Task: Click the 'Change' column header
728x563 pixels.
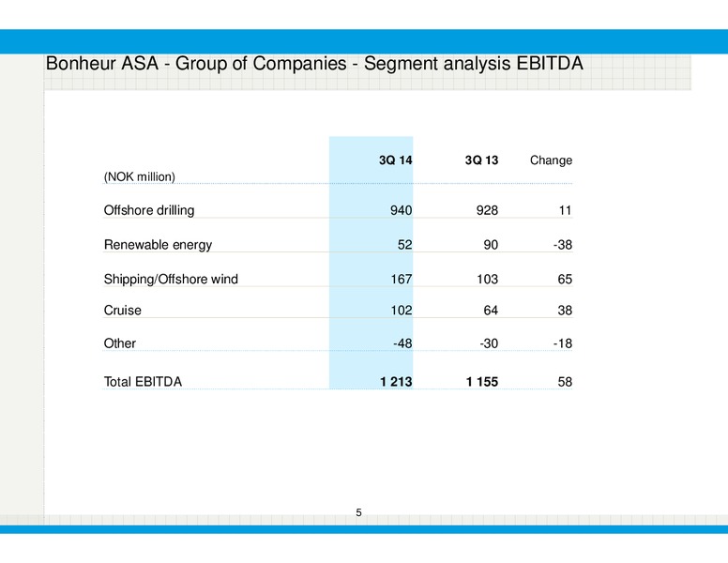Action: pyautogui.click(x=551, y=160)
